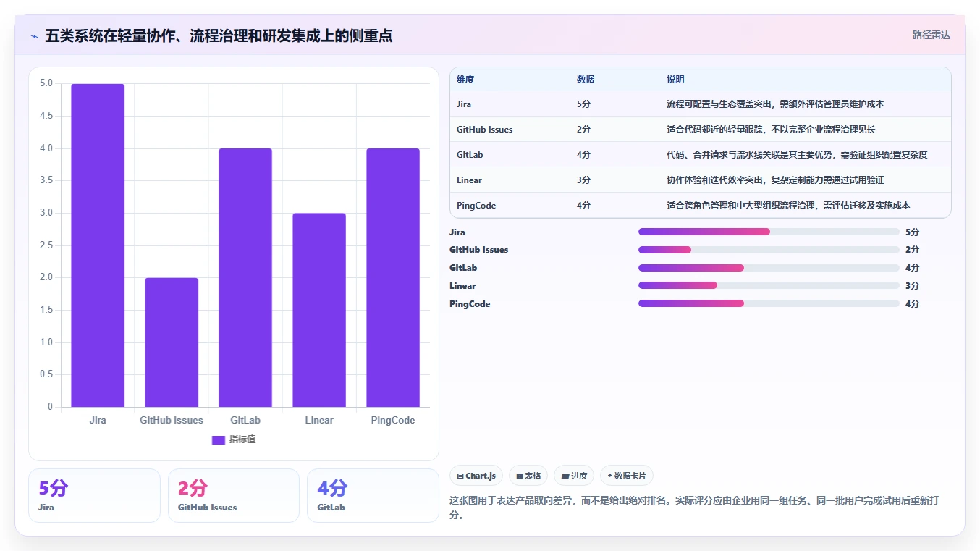The width and height of the screenshot is (980, 551).
Task: Click the GitLab cell in table
Action: pyautogui.click(x=470, y=155)
